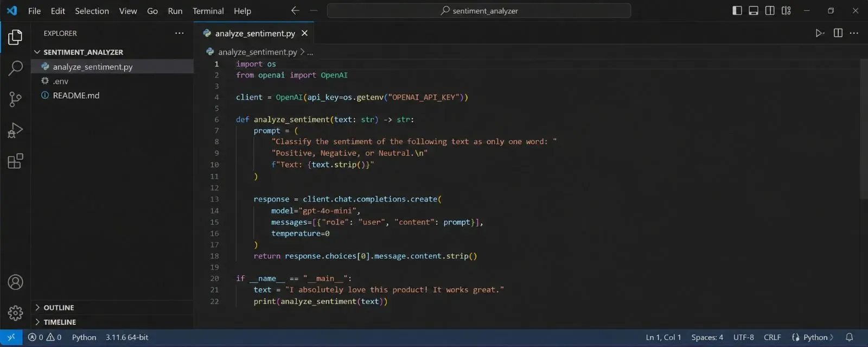Click line number 13 in the gutter
The image size is (868, 347).
(214, 199)
